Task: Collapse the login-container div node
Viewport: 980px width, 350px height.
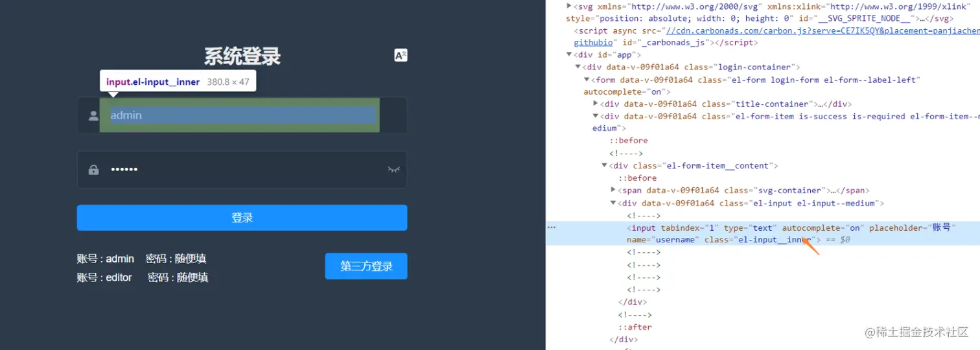Action: pos(578,67)
